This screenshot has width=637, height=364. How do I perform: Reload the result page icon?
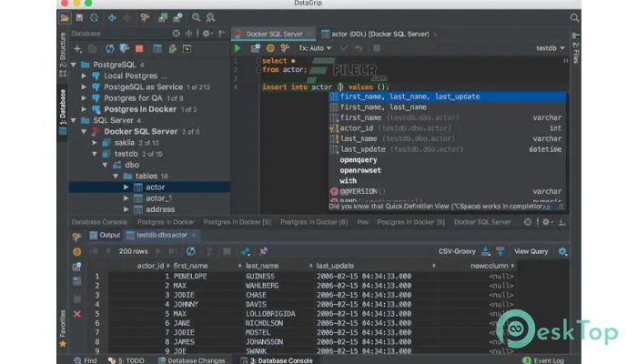[x=190, y=251]
